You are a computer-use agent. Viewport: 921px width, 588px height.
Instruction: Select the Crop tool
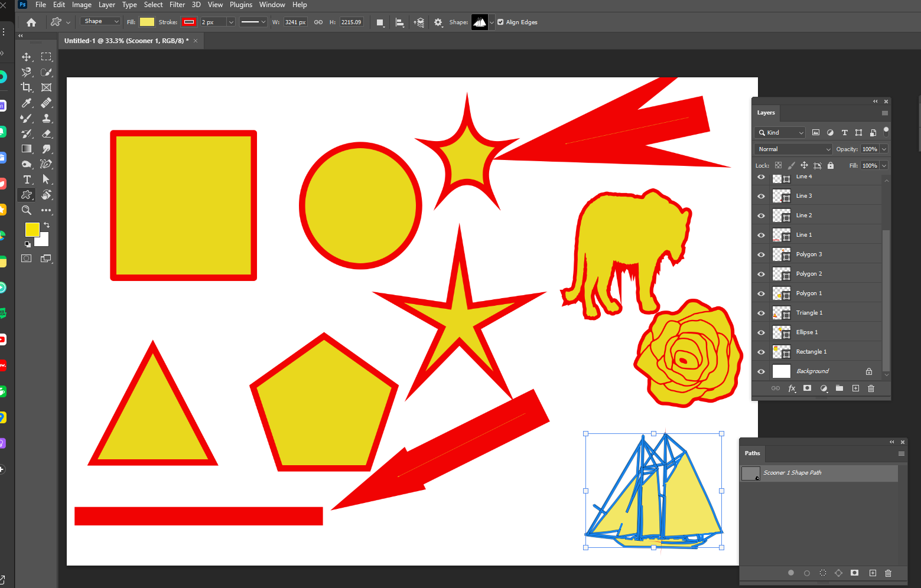[x=27, y=87]
